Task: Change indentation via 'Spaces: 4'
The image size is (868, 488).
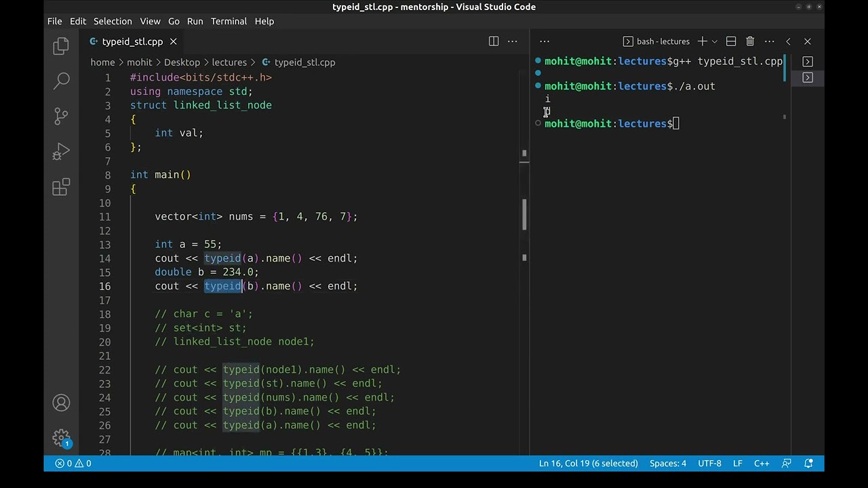Action: click(x=668, y=464)
